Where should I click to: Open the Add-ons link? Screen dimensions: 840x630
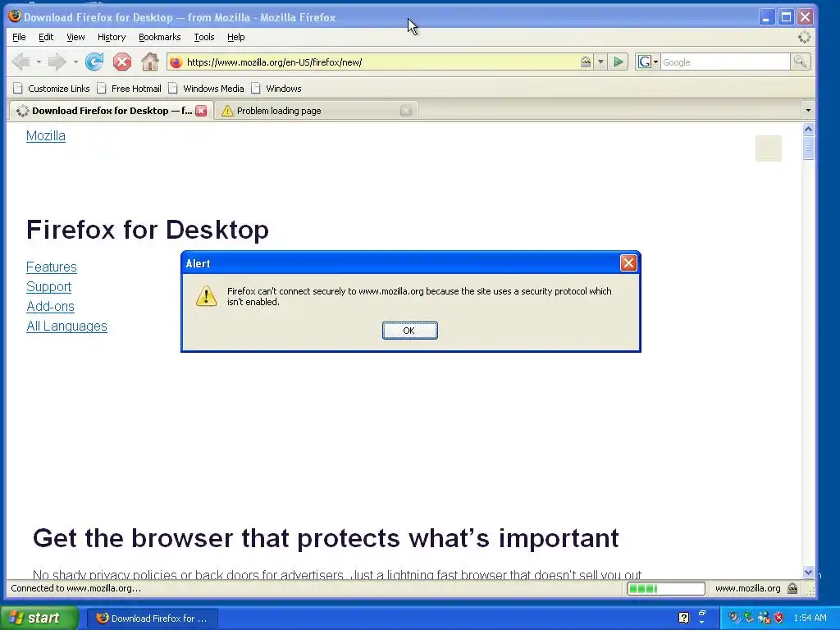pos(50,307)
